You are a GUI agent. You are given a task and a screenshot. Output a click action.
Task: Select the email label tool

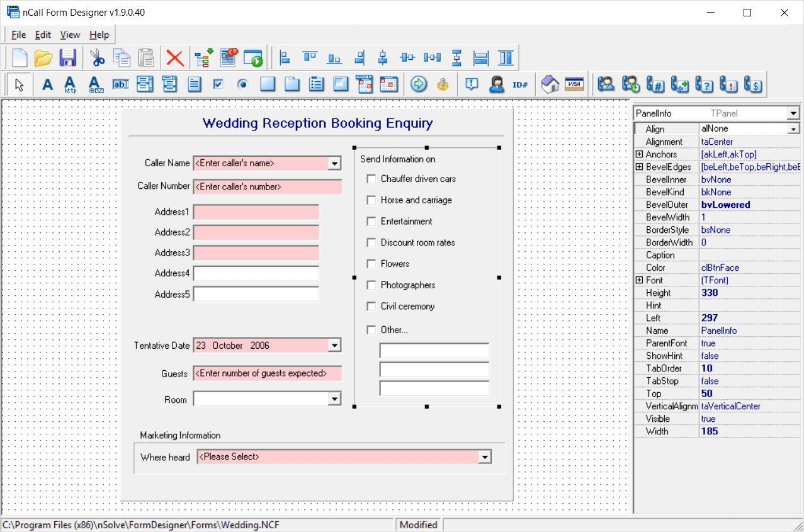(95, 84)
